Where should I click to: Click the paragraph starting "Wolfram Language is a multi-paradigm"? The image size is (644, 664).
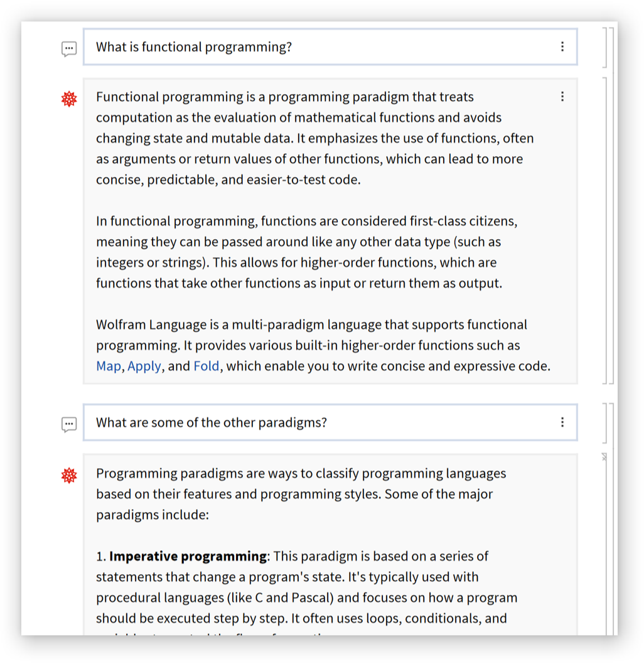click(x=314, y=345)
